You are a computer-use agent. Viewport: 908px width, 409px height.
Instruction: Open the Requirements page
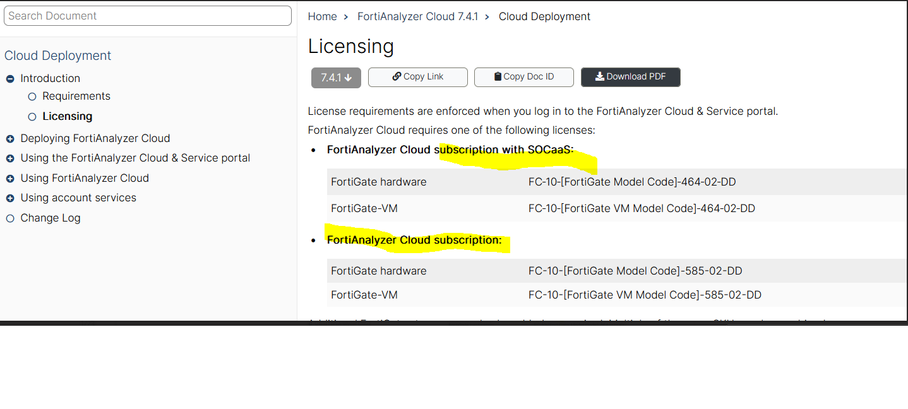[76, 96]
